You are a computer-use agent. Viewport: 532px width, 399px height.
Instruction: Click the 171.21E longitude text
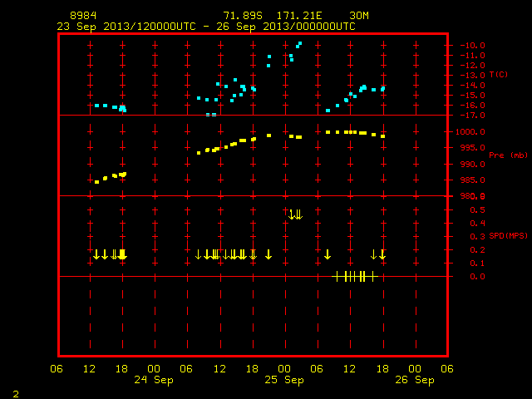[x=299, y=16]
